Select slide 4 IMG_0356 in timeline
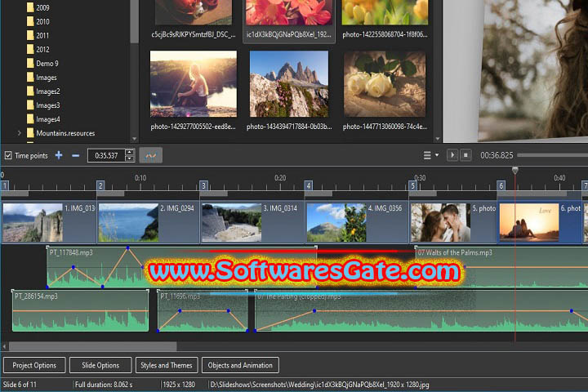588x392 pixels. [x=357, y=223]
